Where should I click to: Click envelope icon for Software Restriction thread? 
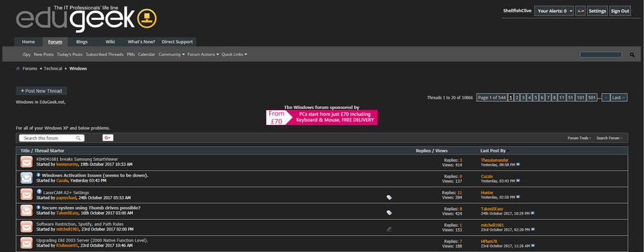(26, 227)
